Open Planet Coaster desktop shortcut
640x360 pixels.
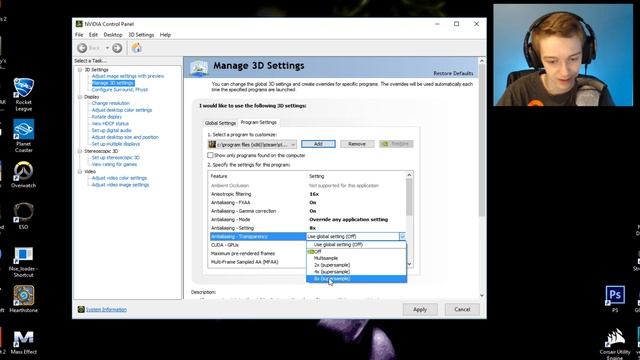[24, 136]
